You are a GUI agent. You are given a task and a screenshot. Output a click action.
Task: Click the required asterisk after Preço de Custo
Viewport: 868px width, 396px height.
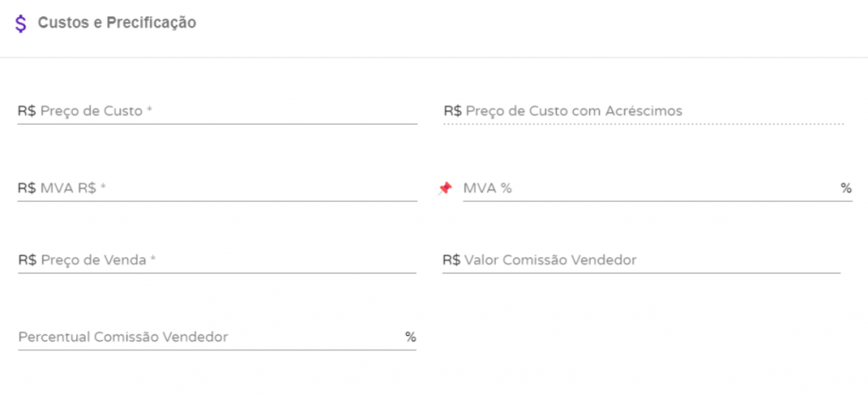[148, 111]
